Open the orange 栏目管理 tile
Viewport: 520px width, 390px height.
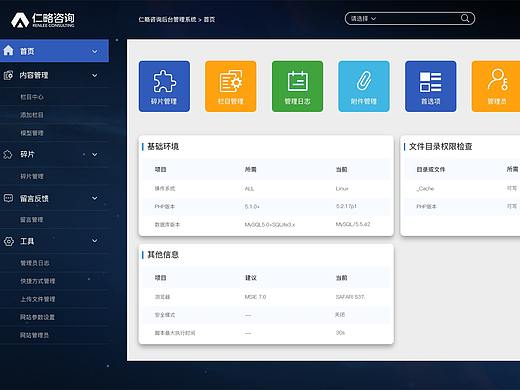[x=231, y=86]
